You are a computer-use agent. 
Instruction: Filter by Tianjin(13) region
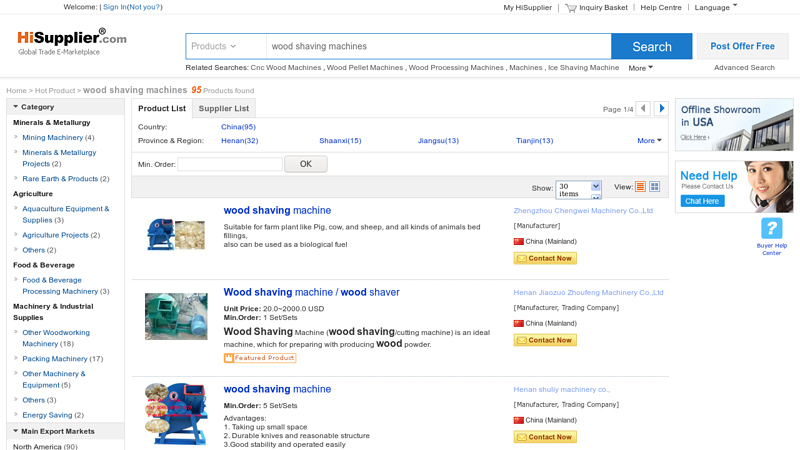point(534,141)
